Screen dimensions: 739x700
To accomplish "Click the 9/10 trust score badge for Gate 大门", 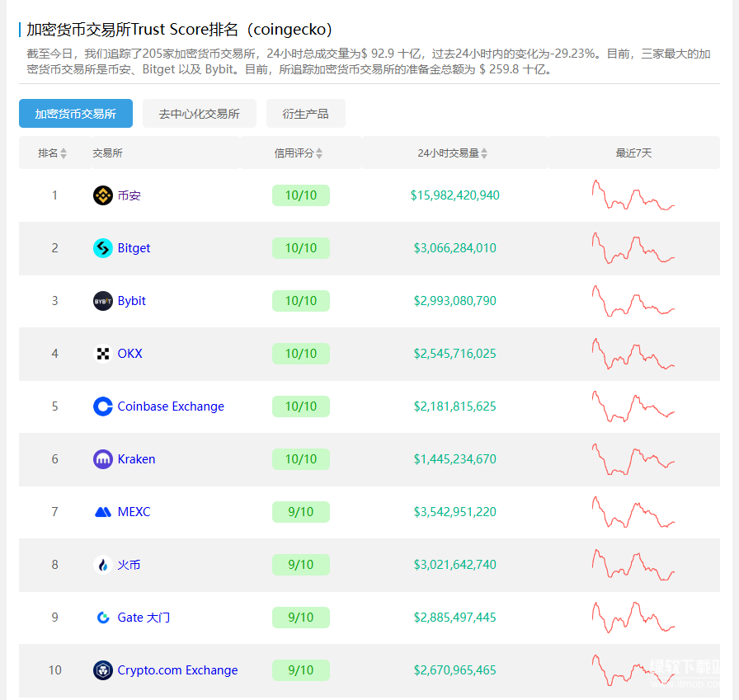I will pyautogui.click(x=301, y=618).
